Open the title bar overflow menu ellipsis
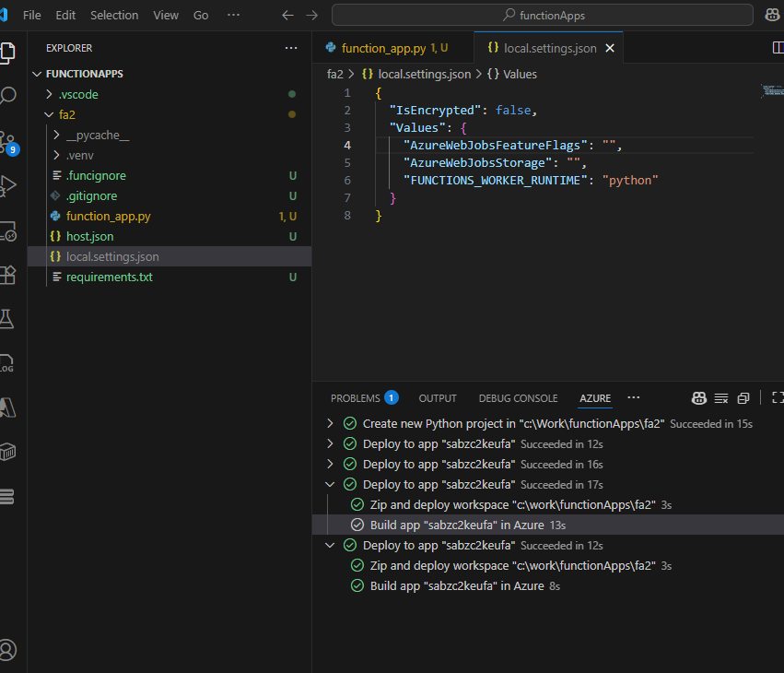 coord(233,15)
